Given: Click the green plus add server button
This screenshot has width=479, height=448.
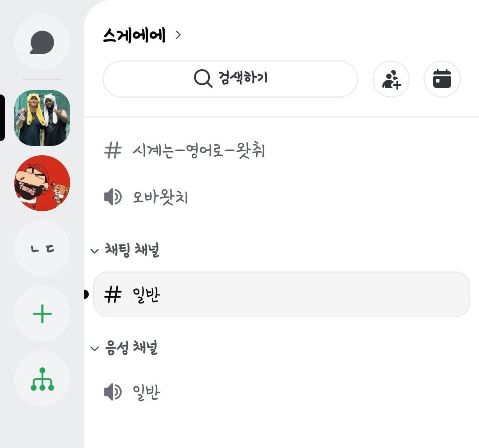Looking at the screenshot, I should (x=42, y=314).
